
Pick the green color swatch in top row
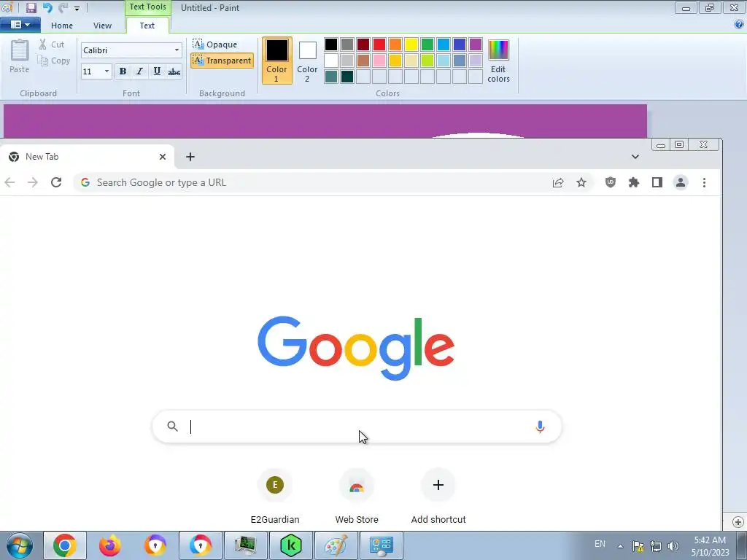click(427, 44)
